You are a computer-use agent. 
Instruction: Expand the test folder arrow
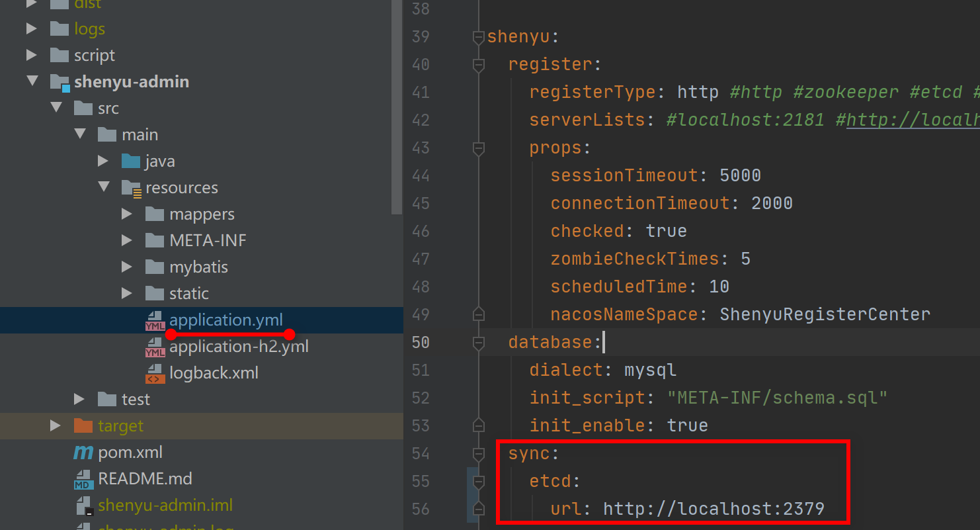79,399
